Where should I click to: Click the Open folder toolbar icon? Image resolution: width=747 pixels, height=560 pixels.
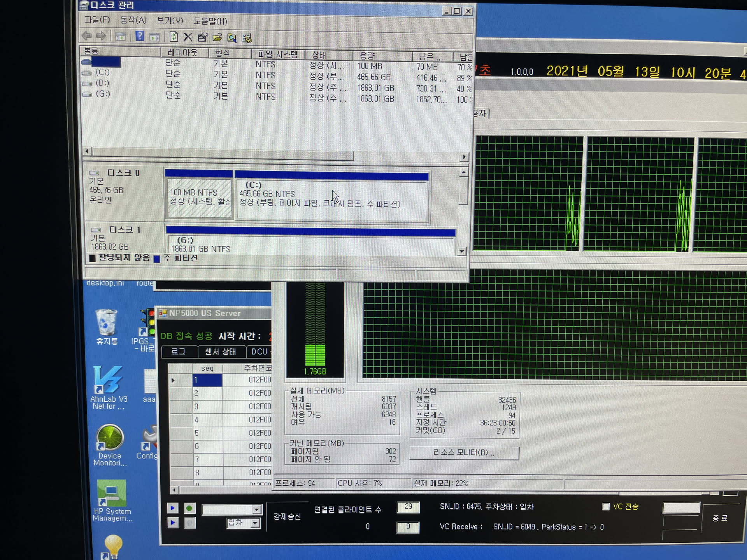pos(217,37)
